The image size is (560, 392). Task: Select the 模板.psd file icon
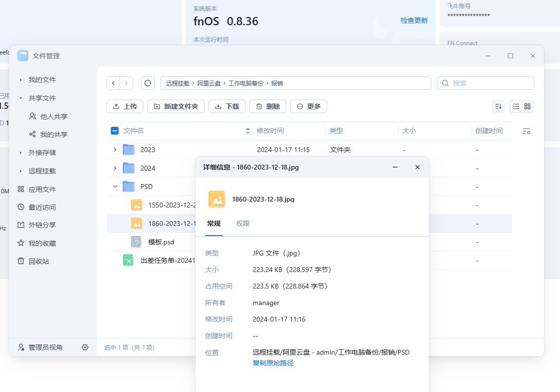(137, 242)
